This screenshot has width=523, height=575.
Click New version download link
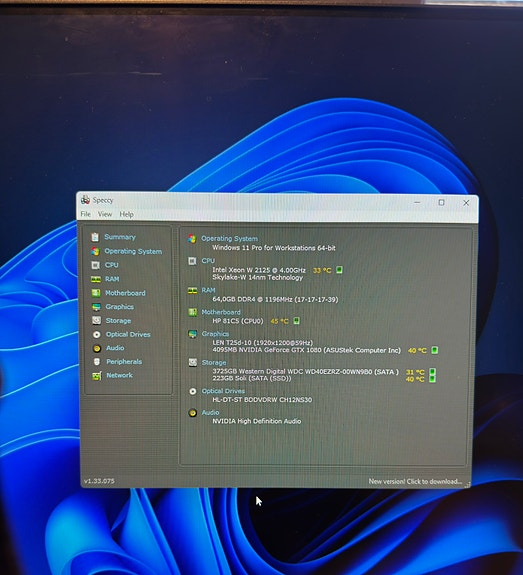(x=415, y=481)
